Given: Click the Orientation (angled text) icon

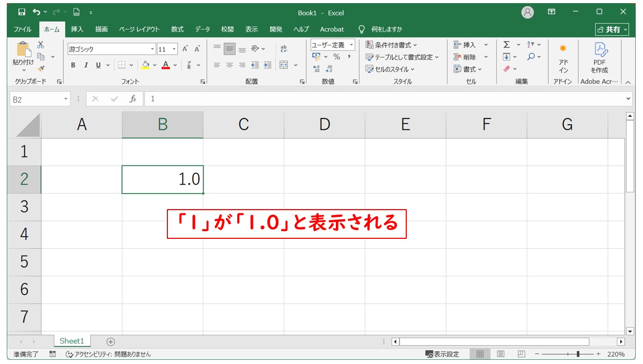Looking at the screenshot, I should click(255, 48).
